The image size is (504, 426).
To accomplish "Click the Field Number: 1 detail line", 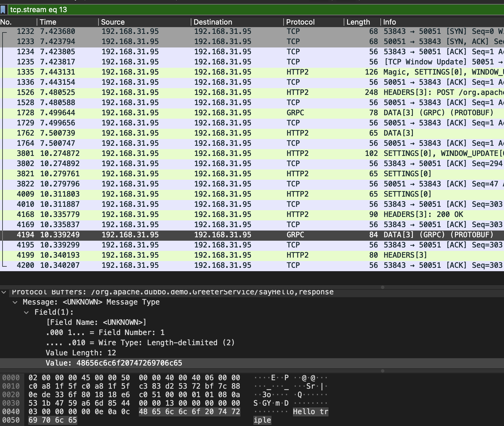I will pyautogui.click(x=105, y=332).
